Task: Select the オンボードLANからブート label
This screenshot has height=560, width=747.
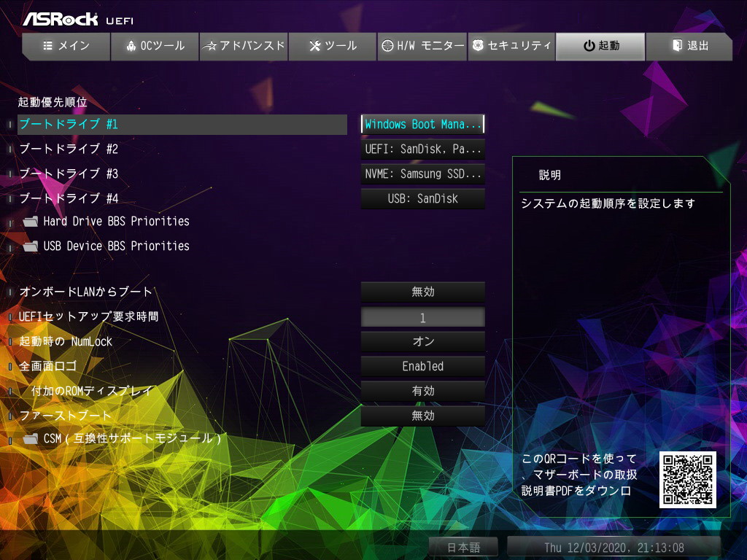Action: coord(86,292)
